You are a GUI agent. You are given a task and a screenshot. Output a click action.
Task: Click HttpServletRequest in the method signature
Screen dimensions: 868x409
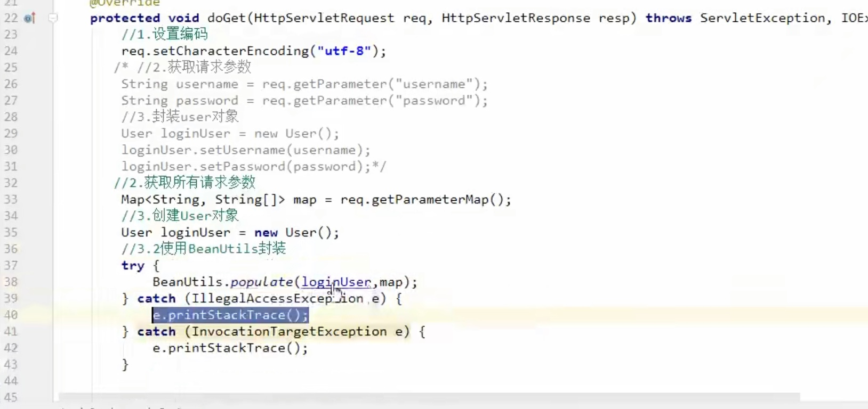pos(324,18)
